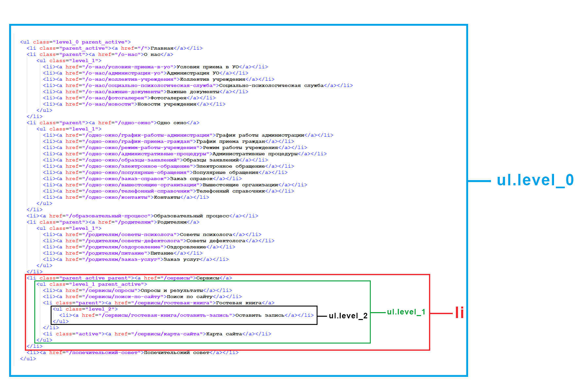Viewport: 588px width, 387px height.
Task: Click the line with anchor text "Административные процедуры"
Action: 185,154
